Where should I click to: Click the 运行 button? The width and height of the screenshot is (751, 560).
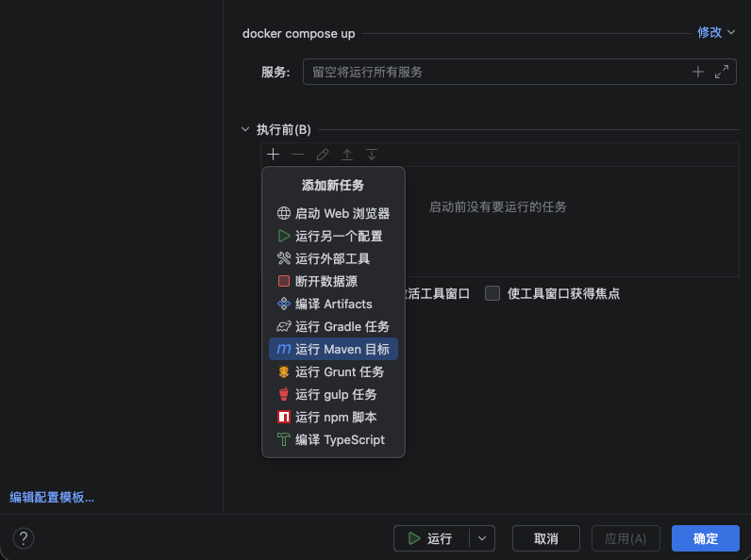(x=431, y=538)
